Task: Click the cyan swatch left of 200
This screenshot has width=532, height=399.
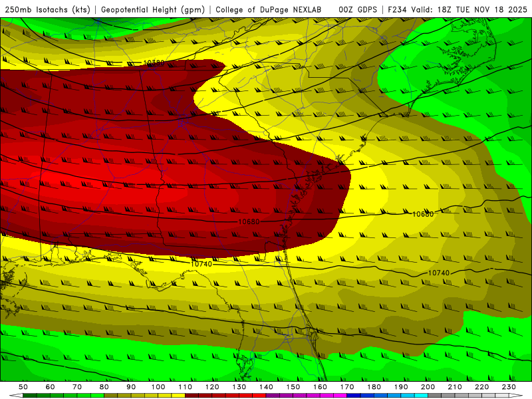Action: tap(422, 396)
